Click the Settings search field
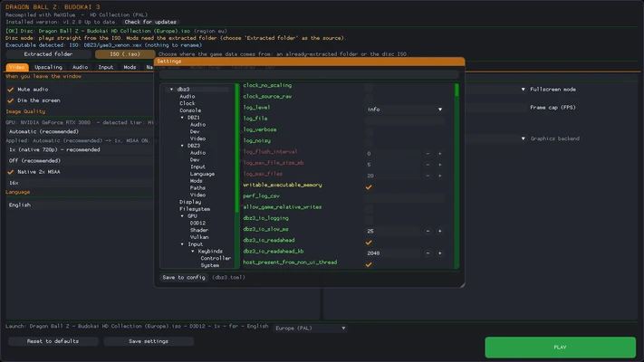The width and height of the screenshot is (644, 362). (x=309, y=75)
